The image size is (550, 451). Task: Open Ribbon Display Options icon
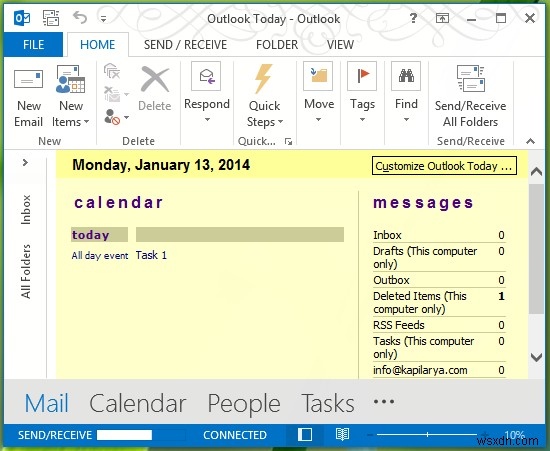[x=442, y=18]
